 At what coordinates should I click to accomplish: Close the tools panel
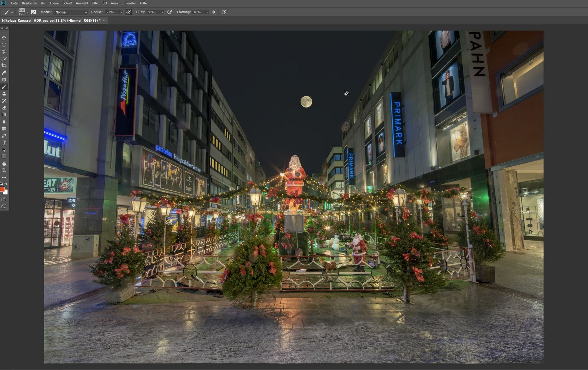pyautogui.click(x=7, y=28)
